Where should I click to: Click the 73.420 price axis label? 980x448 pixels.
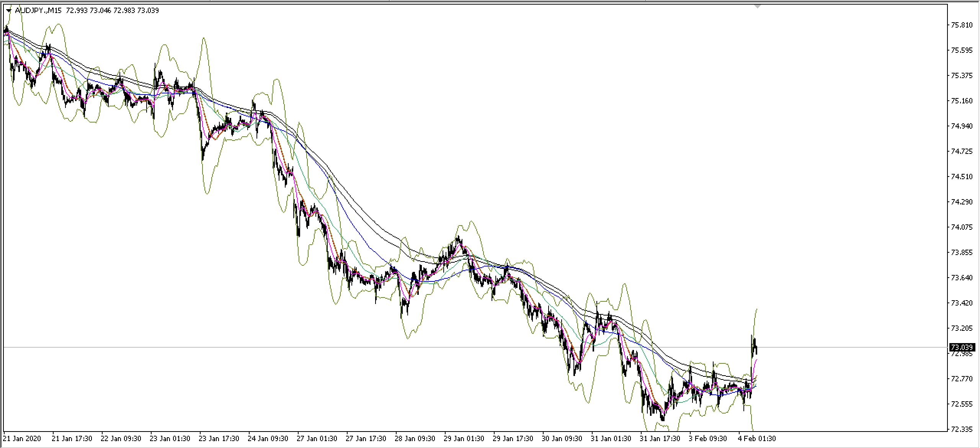[961, 303]
